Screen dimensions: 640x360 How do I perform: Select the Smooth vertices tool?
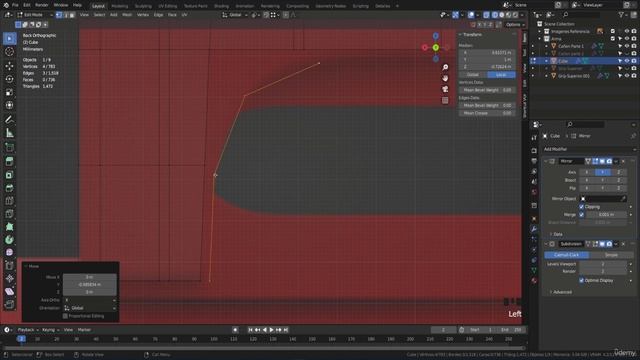click(x=9, y=252)
